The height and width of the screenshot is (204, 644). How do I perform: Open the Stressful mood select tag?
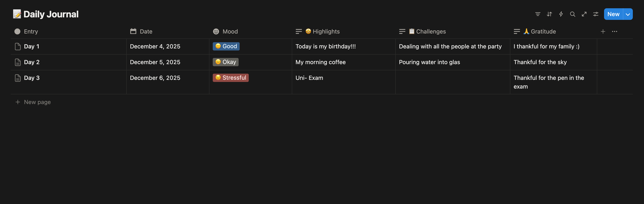click(x=231, y=78)
